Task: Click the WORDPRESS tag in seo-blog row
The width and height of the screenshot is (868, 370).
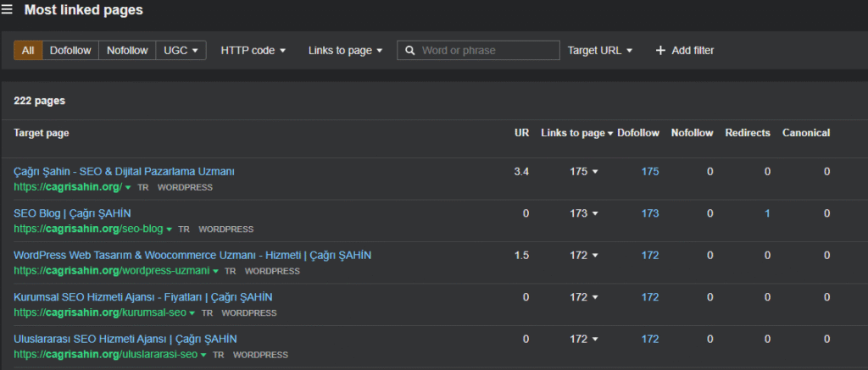Action: tap(225, 229)
